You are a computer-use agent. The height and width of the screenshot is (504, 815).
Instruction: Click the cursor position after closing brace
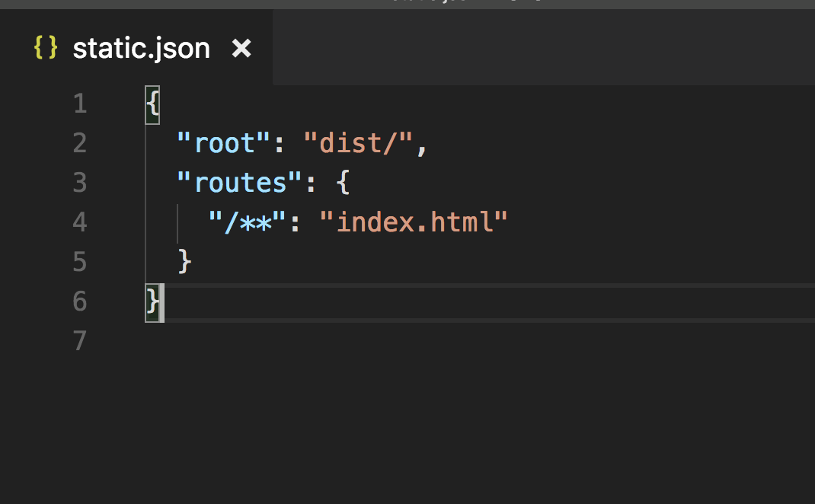tap(161, 301)
